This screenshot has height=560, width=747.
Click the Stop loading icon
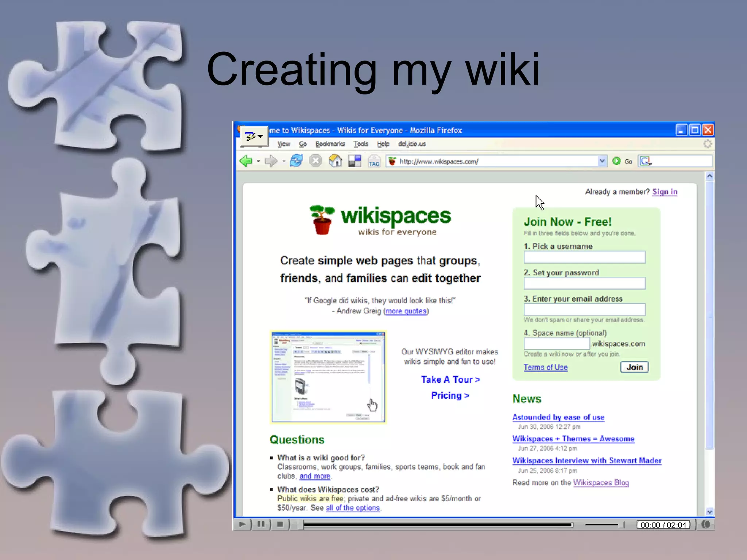click(x=316, y=161)
